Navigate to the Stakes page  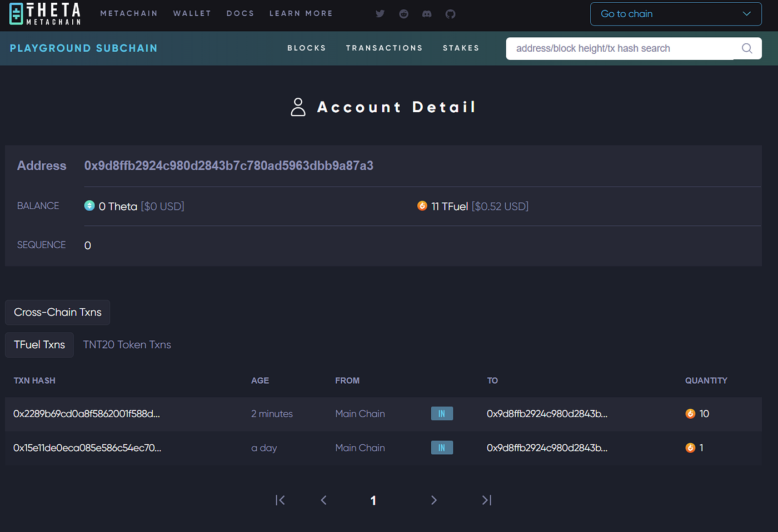[x=461, y=48]
